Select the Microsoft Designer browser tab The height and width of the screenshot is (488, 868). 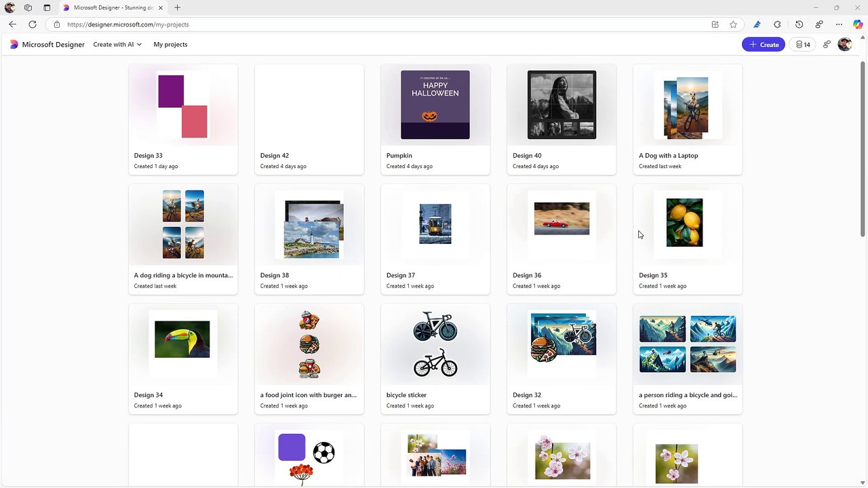point(113,7)
